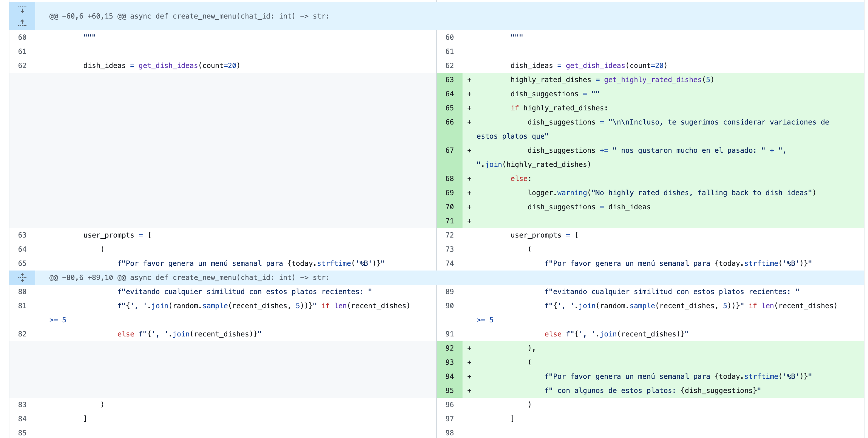
Task: Click 'get_dish_ideas' on left line 62
Action: [168, 65]
